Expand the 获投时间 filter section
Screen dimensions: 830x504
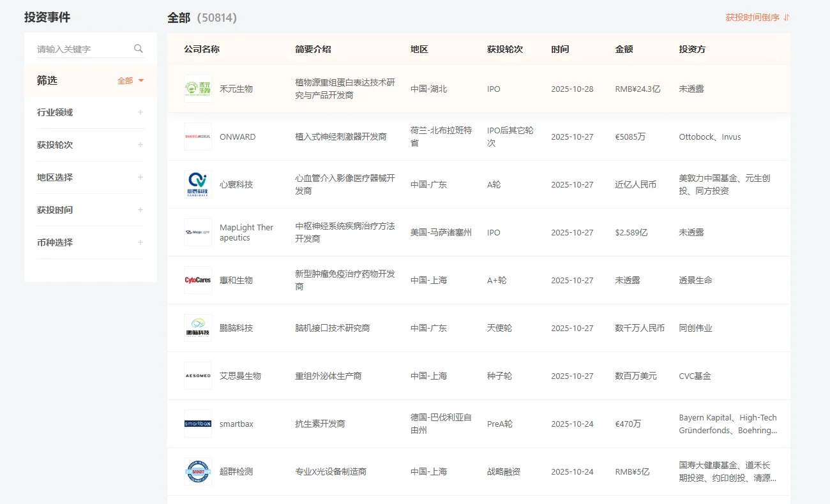coord(90,210)
